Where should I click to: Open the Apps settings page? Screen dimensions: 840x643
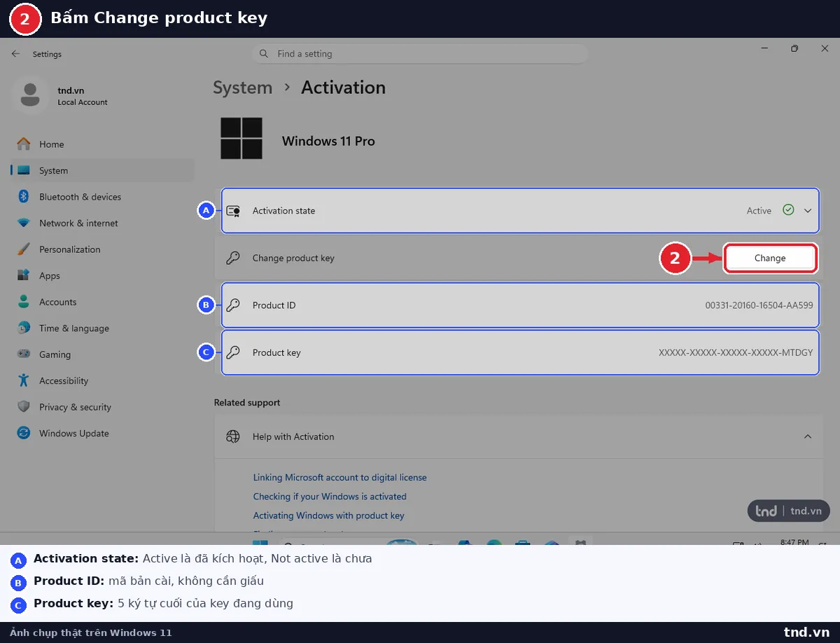pyautogui.click(x=102, y=275)
